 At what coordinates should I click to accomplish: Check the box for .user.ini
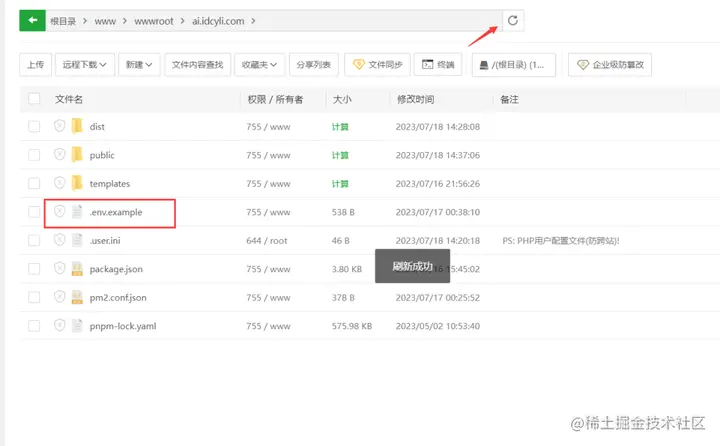point(34,240)
